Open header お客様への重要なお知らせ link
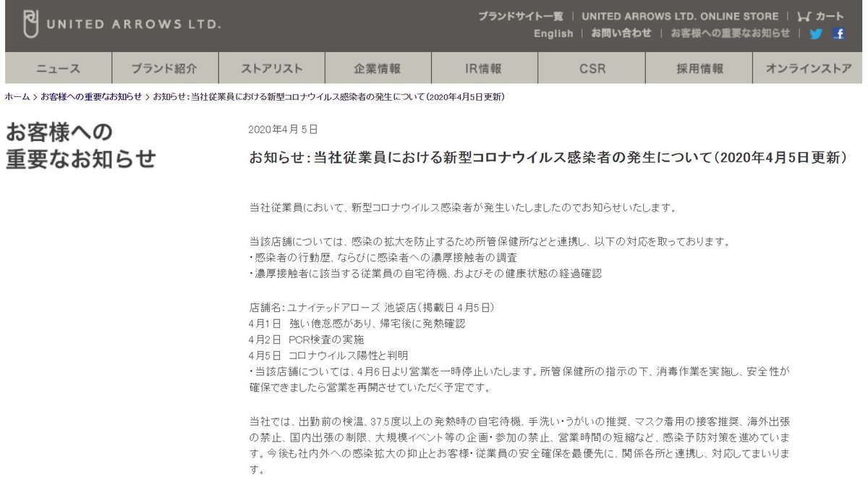The height and width of the screenshot is (480, 868). click(x=730, y=33)
